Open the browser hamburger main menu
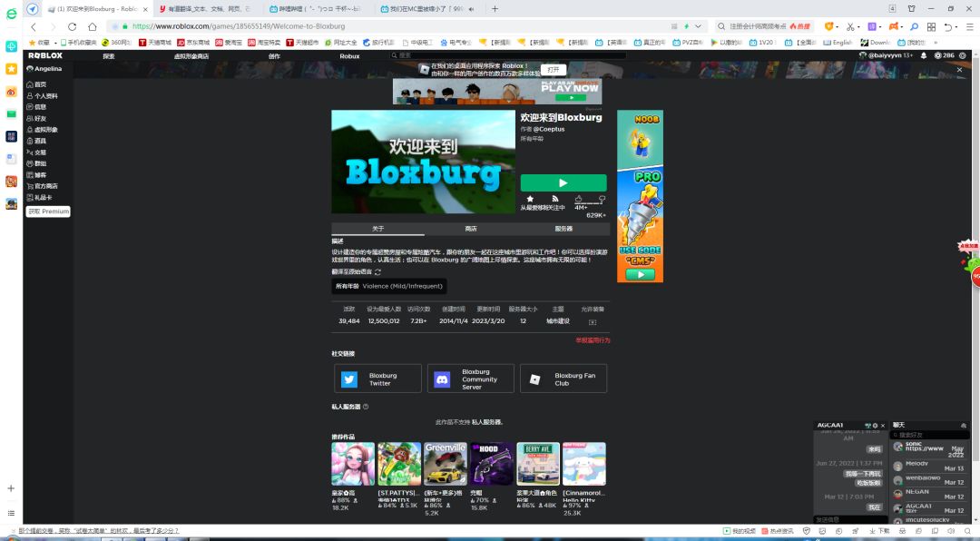This screenshot has height=541, width=980. pos(970,27)
